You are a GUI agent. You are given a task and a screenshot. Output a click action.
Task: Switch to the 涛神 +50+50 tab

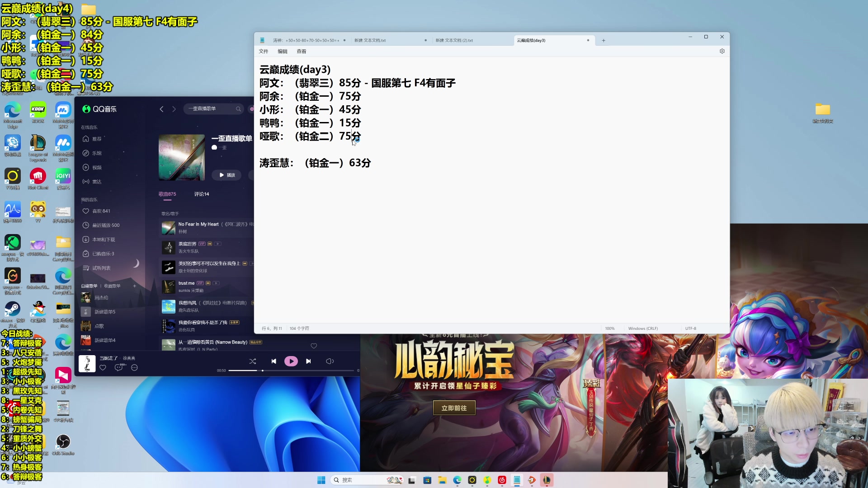pyautogui.click(x=309, y=40)
